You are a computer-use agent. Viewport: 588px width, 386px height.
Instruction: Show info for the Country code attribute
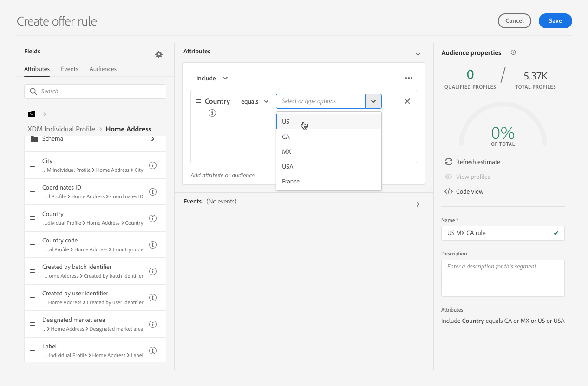[x=152, y=245]
